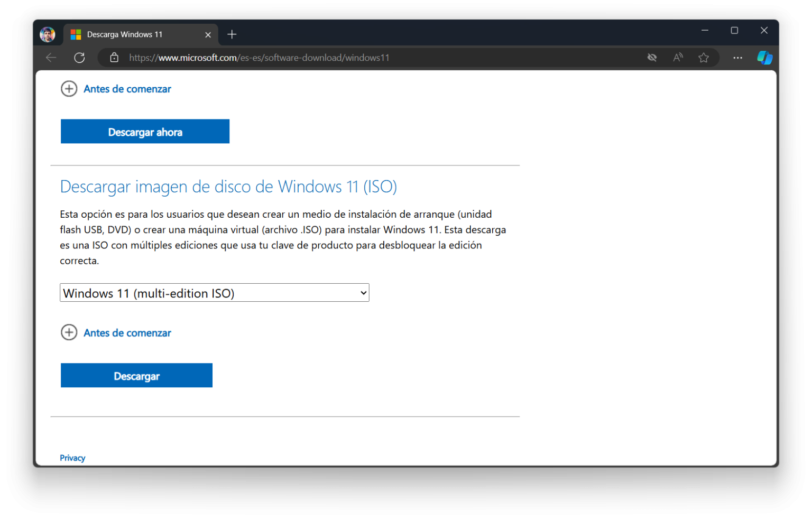Minimize the browser window
Viewport: 812px width, 520px height.
coord(705,31)
